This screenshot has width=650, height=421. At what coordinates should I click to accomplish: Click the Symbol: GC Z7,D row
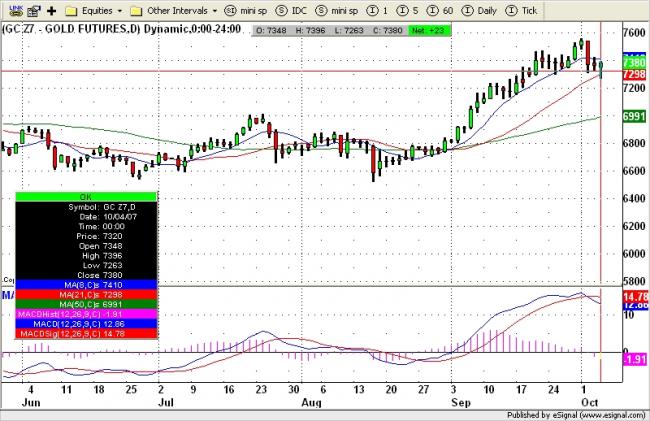86,207
